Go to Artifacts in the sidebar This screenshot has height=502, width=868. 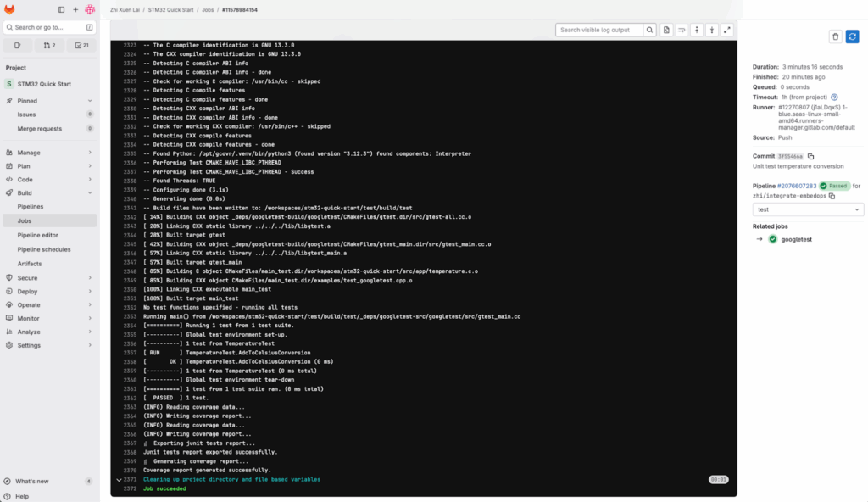point(30,264)
